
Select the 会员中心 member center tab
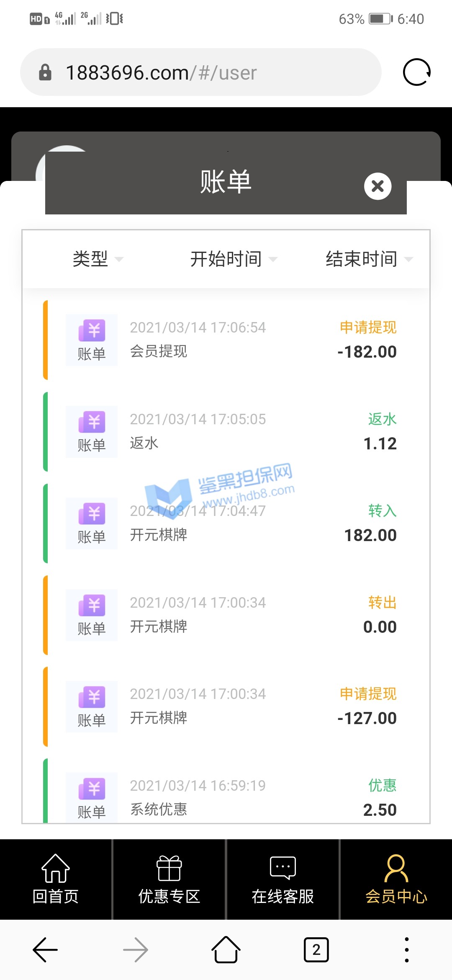pos(396,879)
